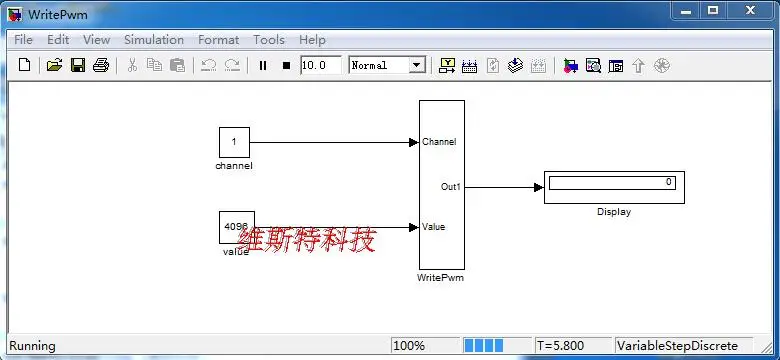780x360 pixels.
Task: Click the "Out1" output port label
Action: point(451,187)
